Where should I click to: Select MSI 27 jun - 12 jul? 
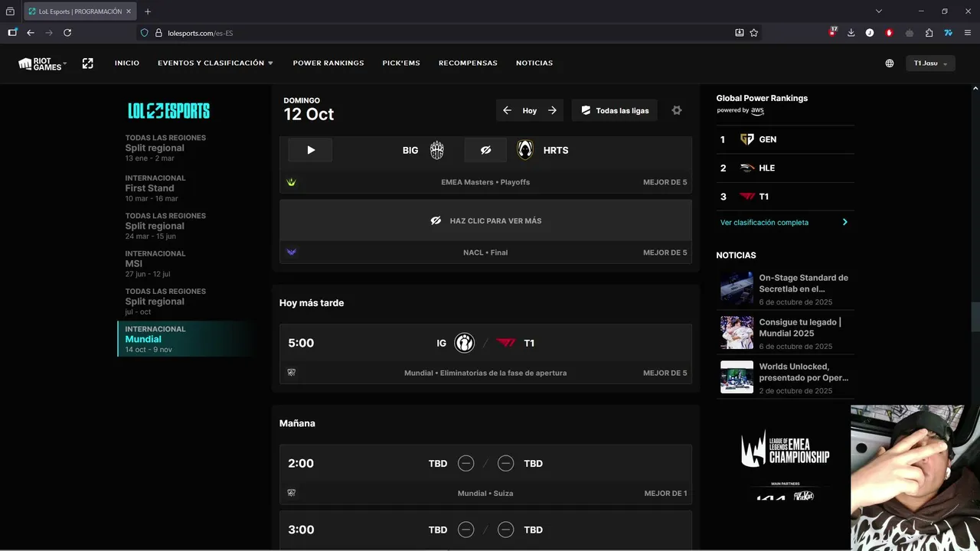[186, 263]
